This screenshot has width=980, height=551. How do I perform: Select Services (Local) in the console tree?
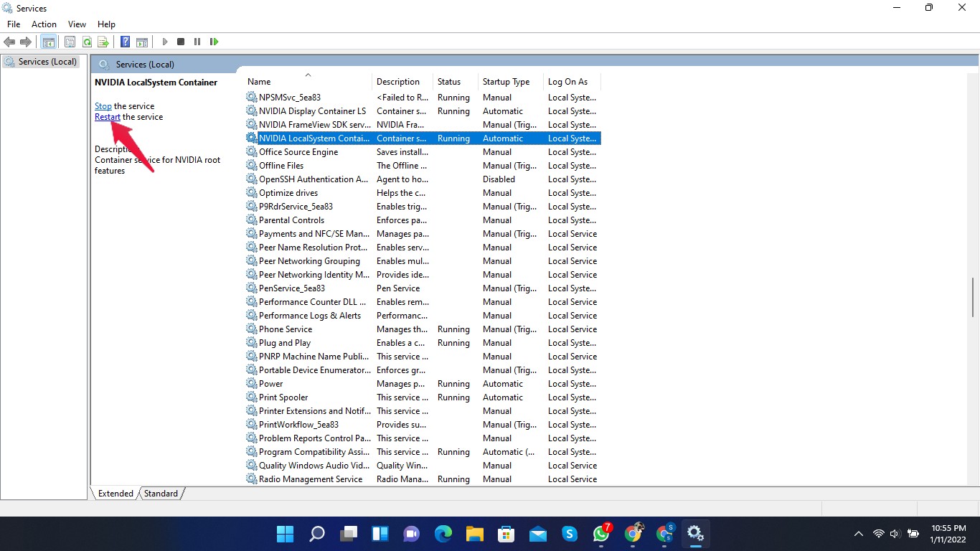tap(40, 62)
